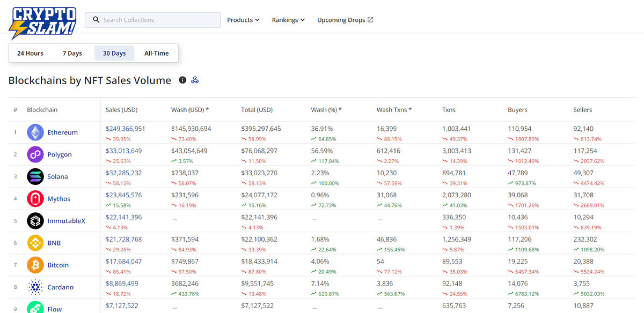Click the Blockchains by NFT Sales Volume heading
Screen dimensions: 644x313
(90, 80)
